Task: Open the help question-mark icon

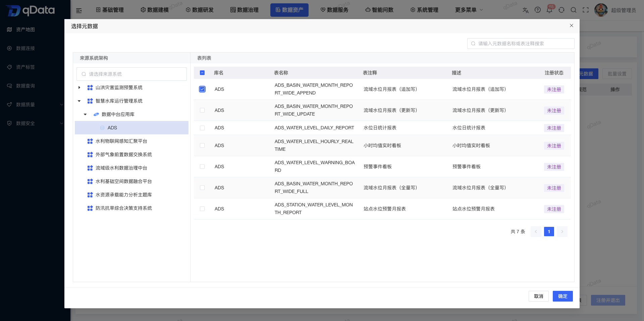Action: [x=538, y=10]
